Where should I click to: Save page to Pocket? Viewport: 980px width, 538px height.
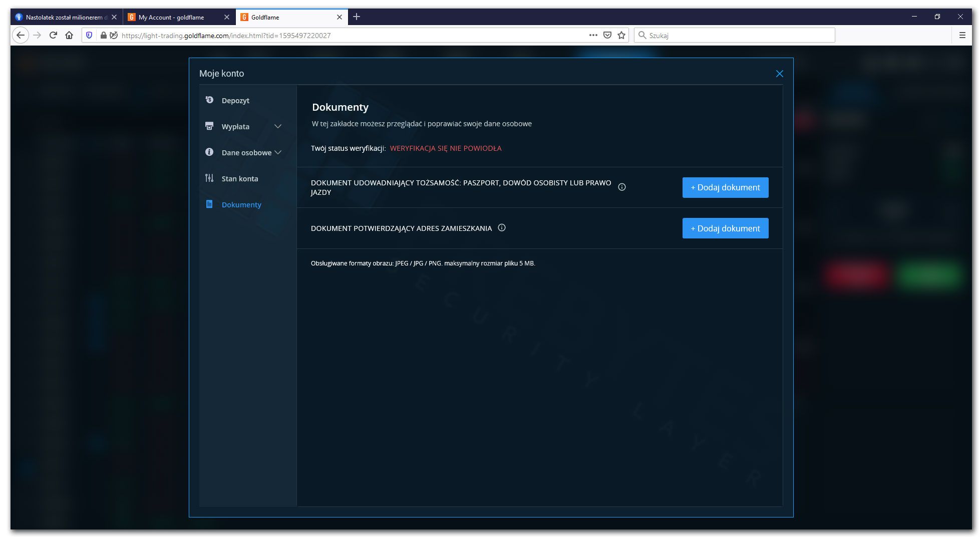click(x=607, y=35)
